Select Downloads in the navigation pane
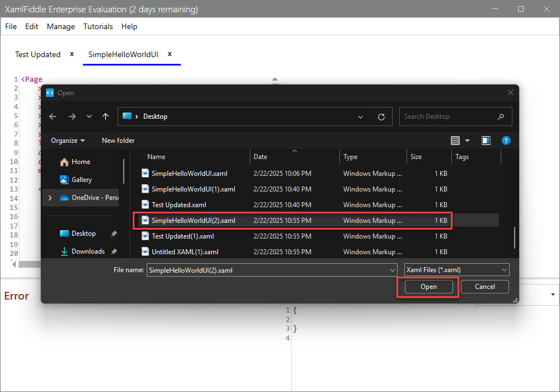Image resolution: width=560 pixels, height=392 pixels. (88, 251)
